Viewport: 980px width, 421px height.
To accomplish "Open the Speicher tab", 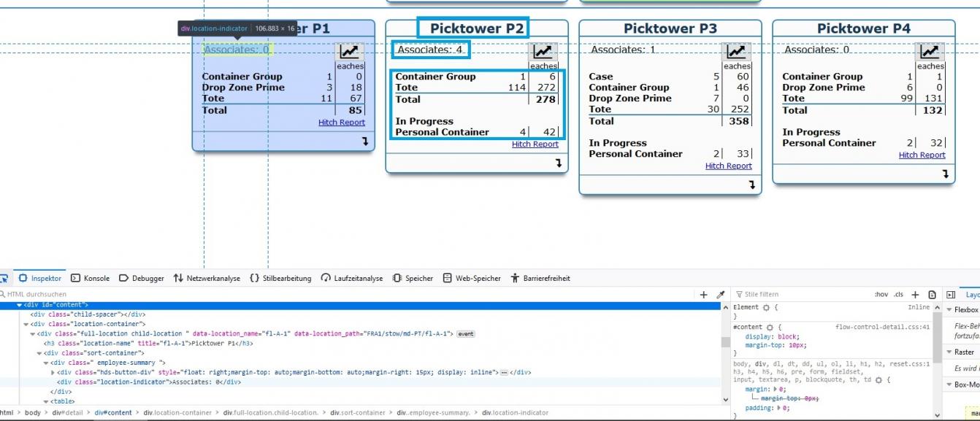I will [x=413, y=278].
